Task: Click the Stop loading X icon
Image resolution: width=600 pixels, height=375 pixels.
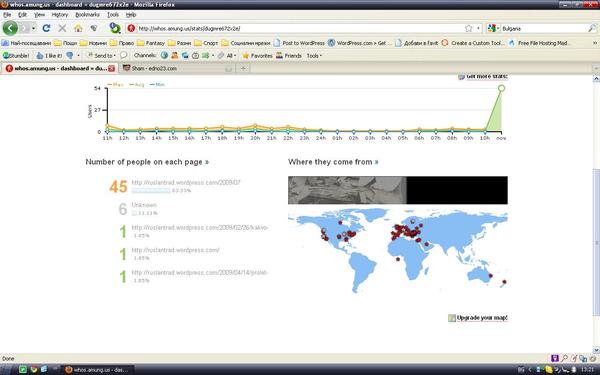Action: 62,28
